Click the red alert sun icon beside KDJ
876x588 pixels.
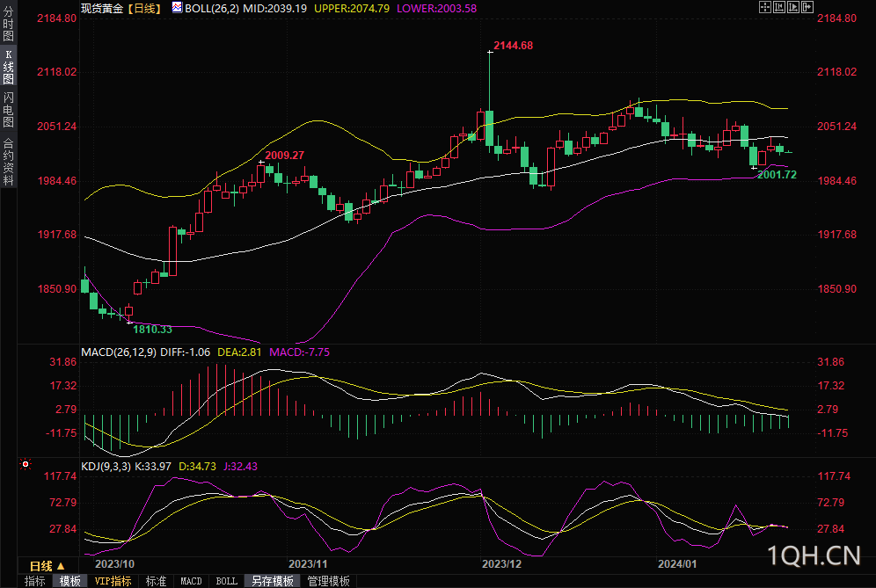tap(26, 464)
